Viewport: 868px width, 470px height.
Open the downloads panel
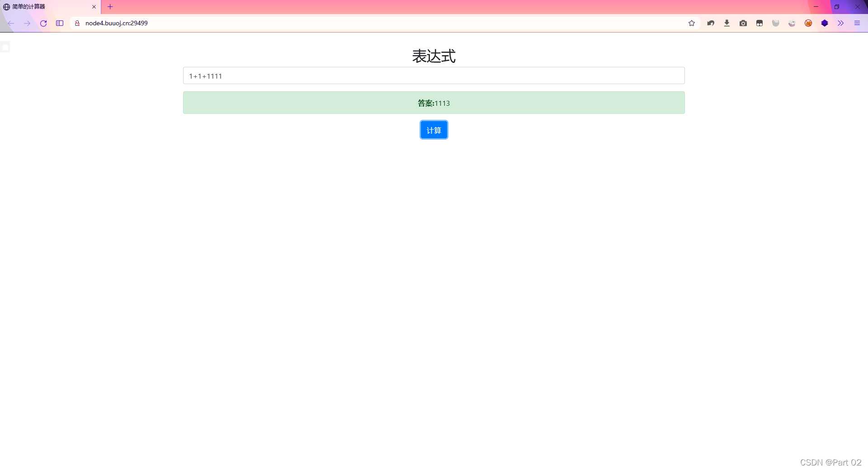(x=727, y=23)
